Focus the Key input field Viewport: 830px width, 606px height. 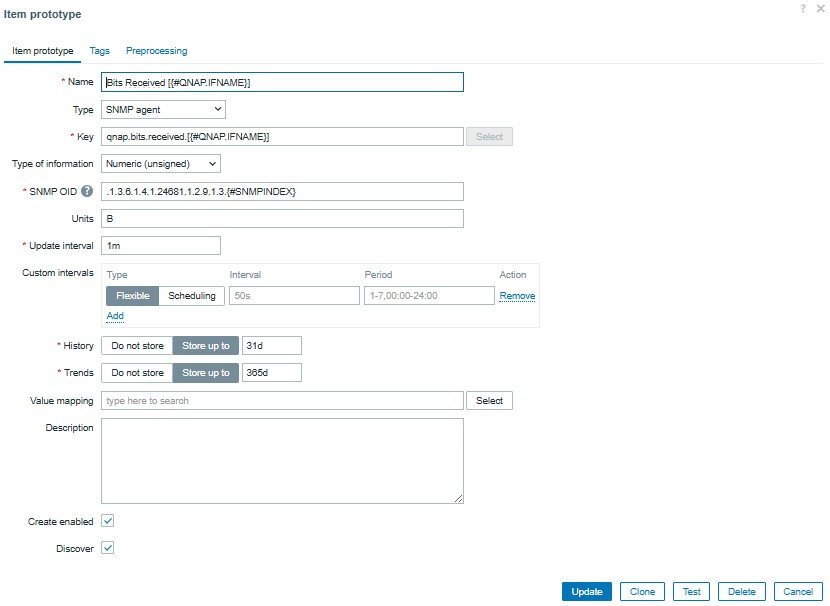coord(282,137)
